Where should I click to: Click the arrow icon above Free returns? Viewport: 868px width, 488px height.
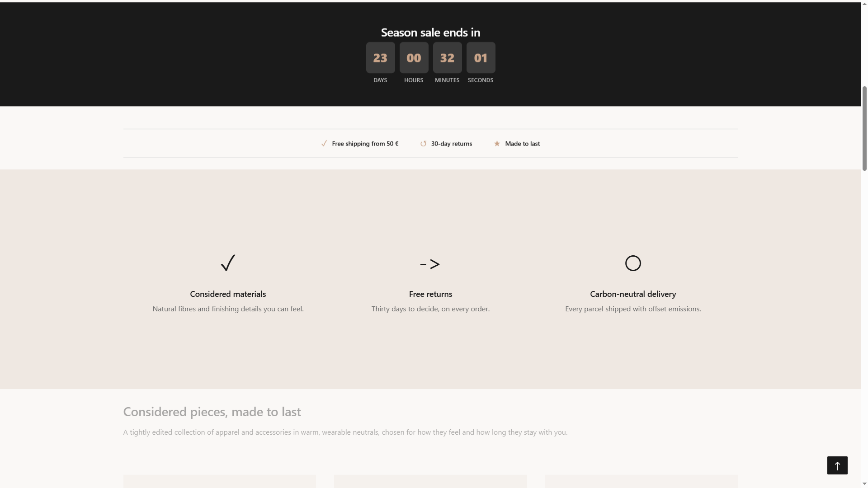(x=430, y=264)
